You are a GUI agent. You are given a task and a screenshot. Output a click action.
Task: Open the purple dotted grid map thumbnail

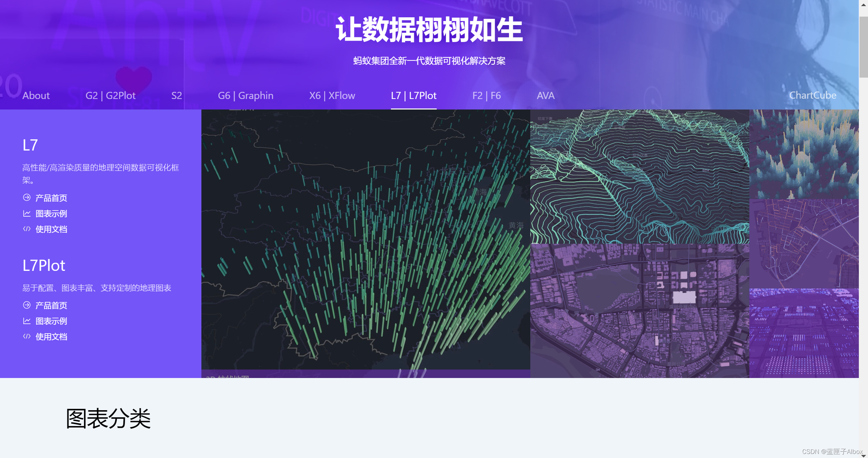(804, 333)
